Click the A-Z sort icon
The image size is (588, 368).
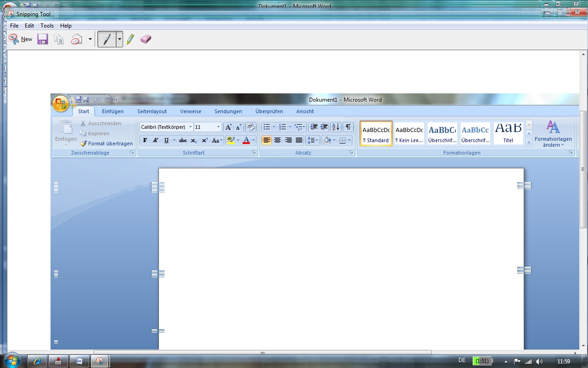coord(335,127)
